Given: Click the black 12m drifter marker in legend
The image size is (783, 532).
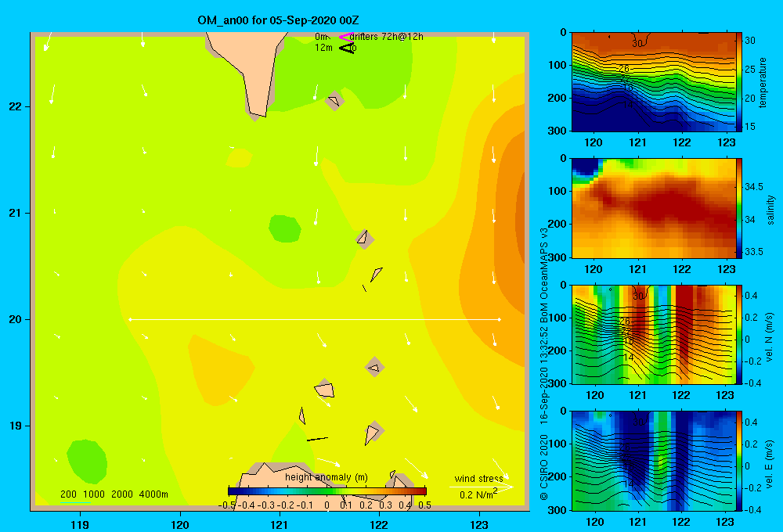Looking at the screenshot, I should [x=347, y=48].
